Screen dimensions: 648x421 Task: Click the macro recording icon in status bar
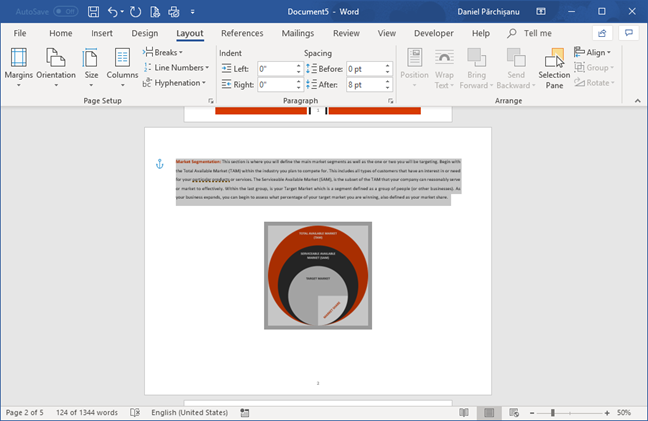point(245,412)
